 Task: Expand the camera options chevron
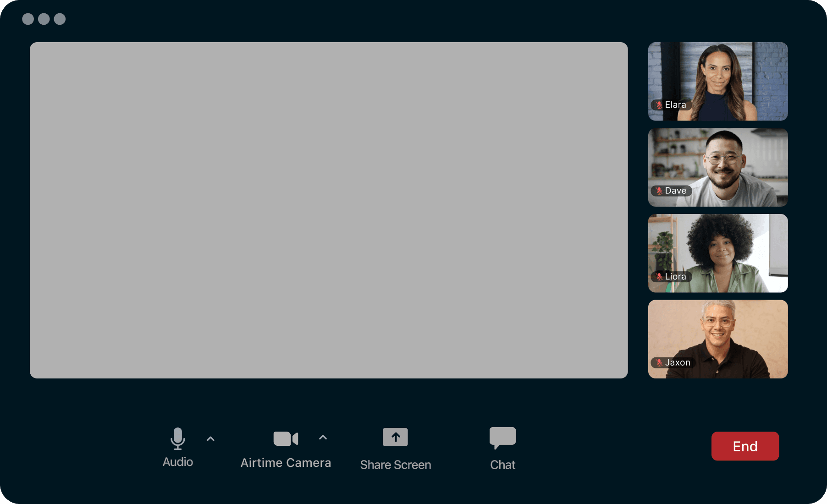click(x=323, y=438)
